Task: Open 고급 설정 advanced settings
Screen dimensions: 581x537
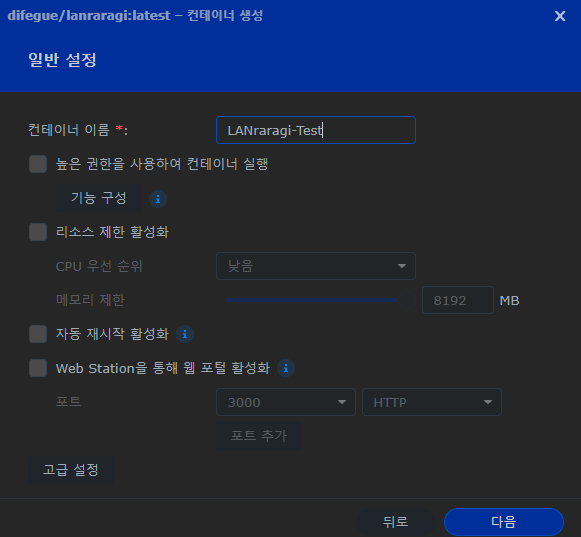Action: pyautogui.click(x=71, y=470)
